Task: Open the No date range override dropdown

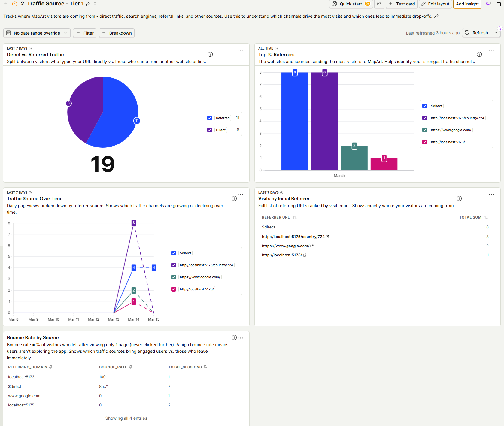Action: [37, 33]
